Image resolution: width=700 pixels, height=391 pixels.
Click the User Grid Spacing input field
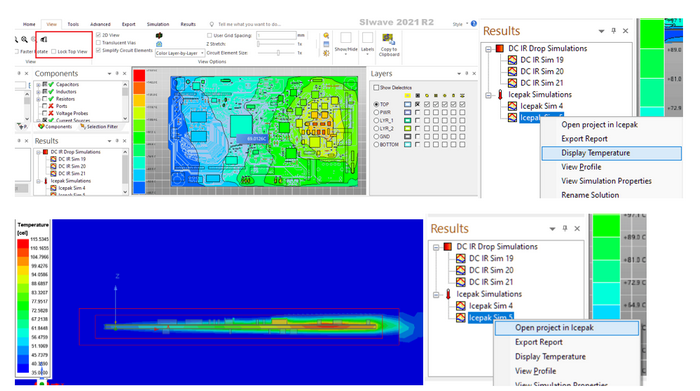[276, 35]
